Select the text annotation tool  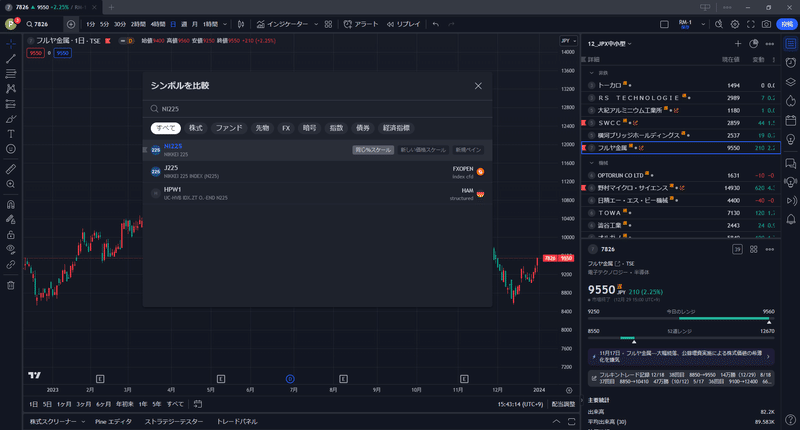tap(11, 134)
